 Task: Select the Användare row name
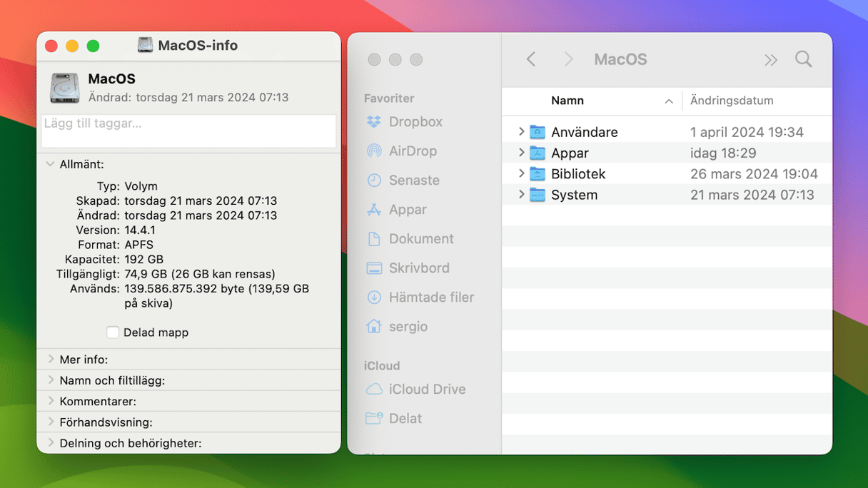click(585, 132)
